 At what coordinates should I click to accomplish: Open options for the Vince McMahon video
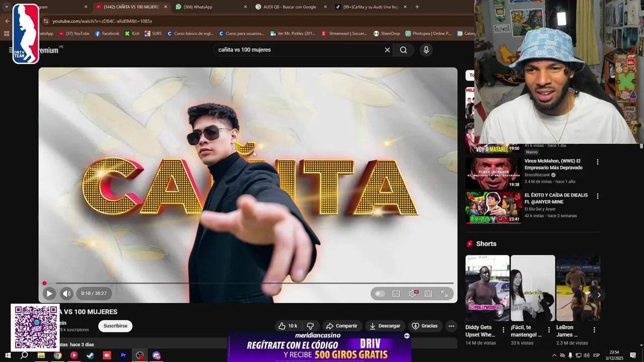pos(598,162)
